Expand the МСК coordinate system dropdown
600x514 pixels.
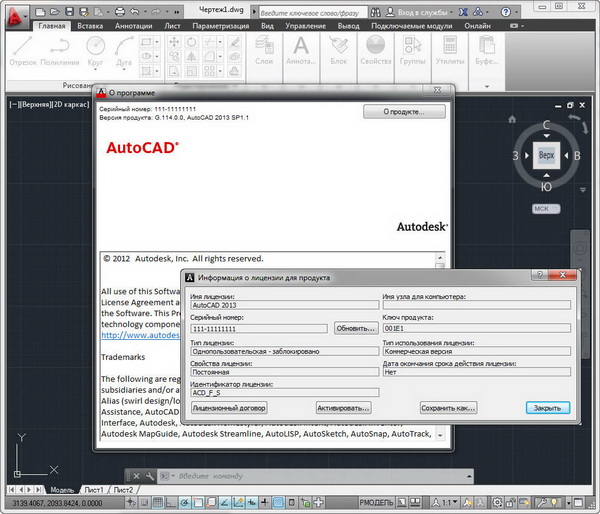click(543, 208)
